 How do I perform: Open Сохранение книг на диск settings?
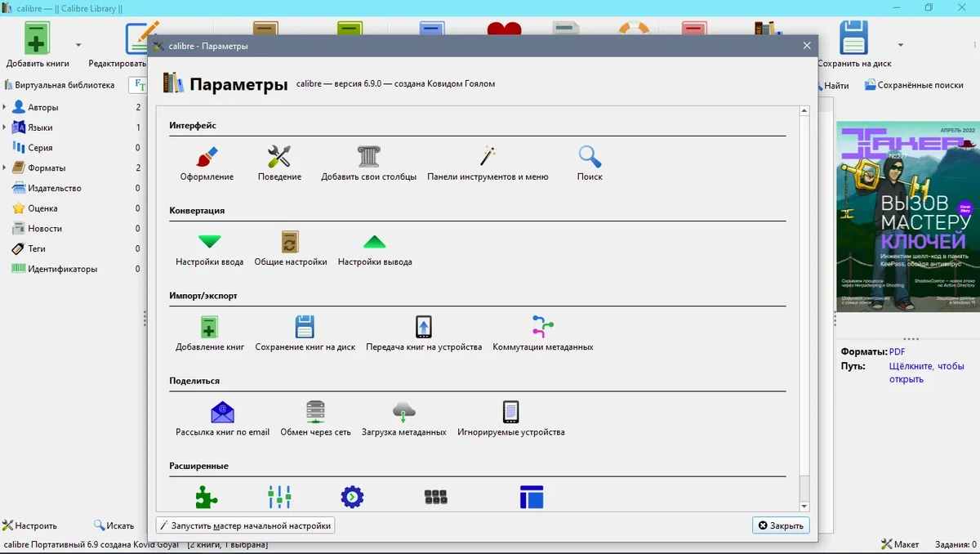click(305, 334)
